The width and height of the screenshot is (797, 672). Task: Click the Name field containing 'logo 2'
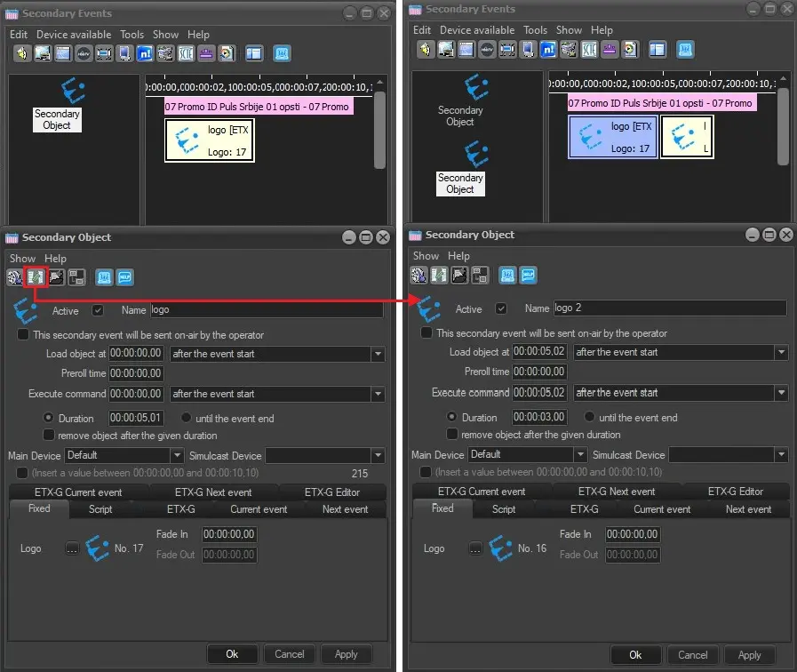(668, 308)
